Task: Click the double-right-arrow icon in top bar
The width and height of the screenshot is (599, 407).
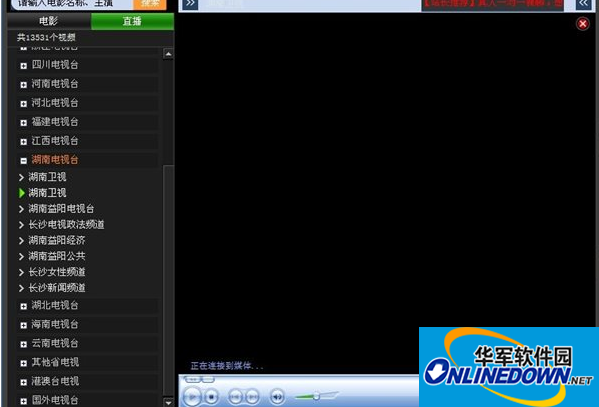Action: (x=190, y=4)
